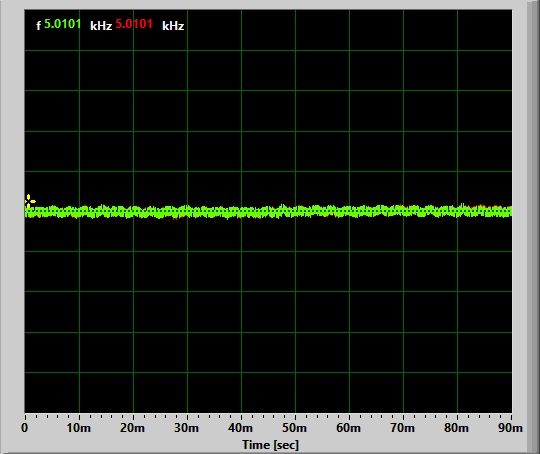Image resolution: width=540 pixels, height=454 pixels.
Task: Select the red 5.0101 frequency readout
Action: (134, 24)
